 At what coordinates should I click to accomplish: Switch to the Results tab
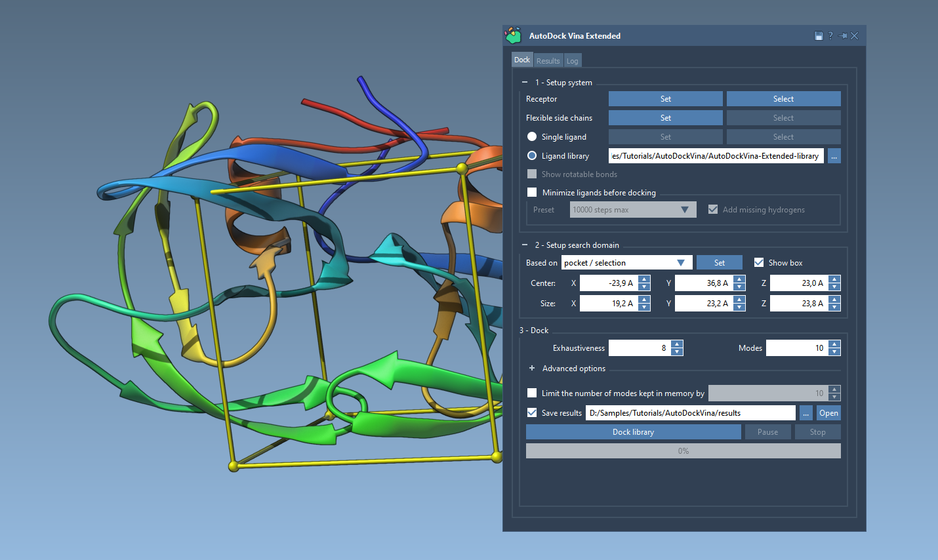pos(548,61)
